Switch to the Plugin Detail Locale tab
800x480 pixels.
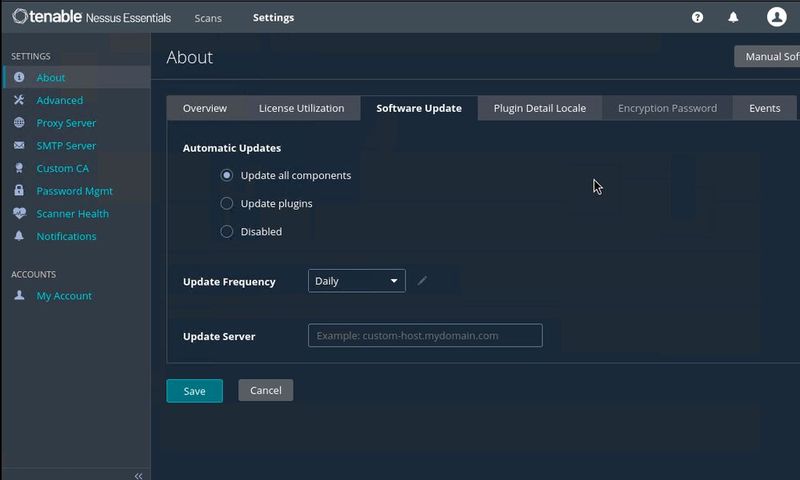point(540,108)
